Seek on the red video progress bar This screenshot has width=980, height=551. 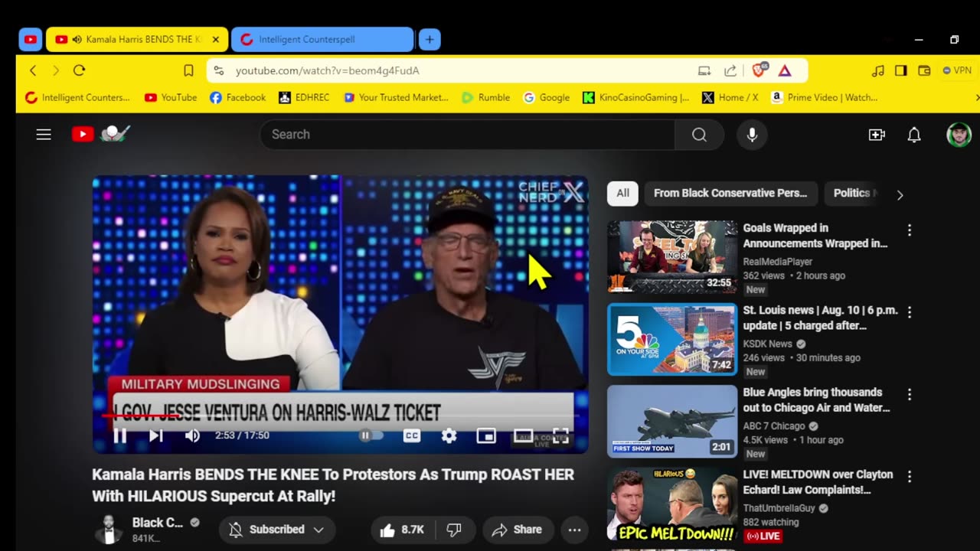[x=340, y=416]
